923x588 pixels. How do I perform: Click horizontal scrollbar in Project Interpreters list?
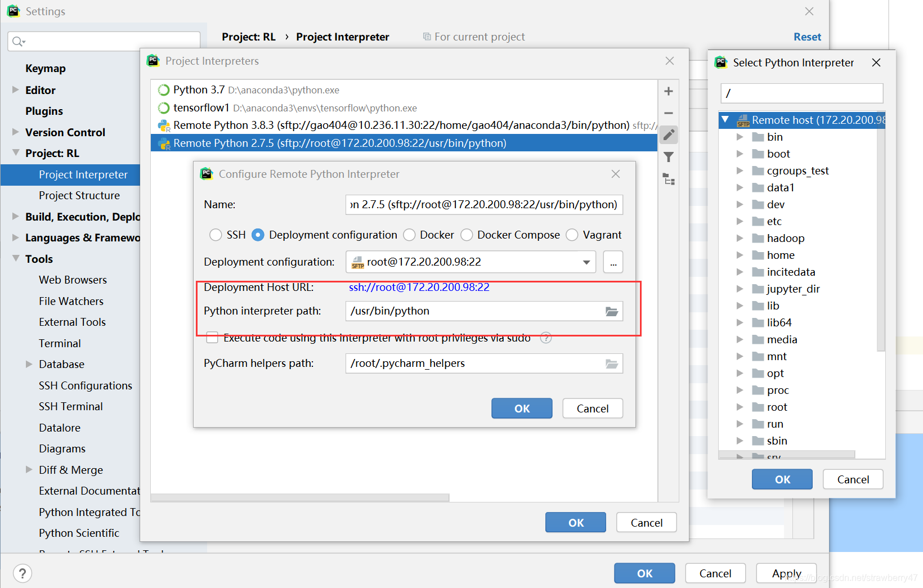(300, 497)
